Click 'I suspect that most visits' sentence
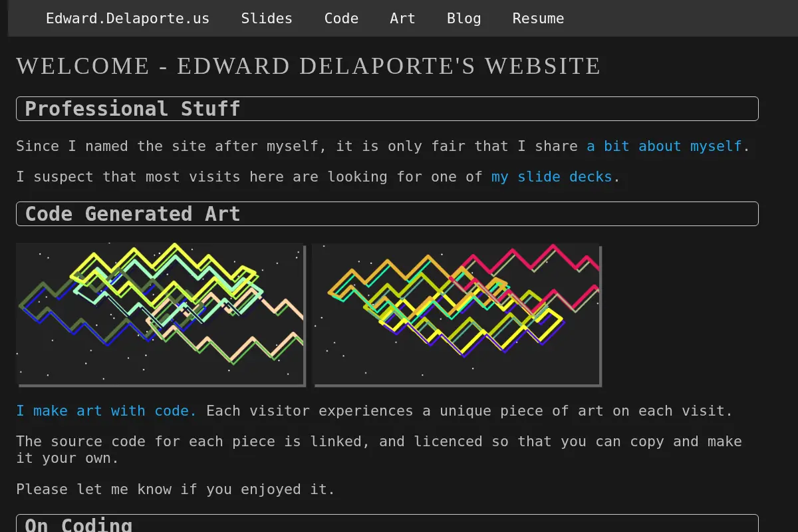 tap(318, 177)
